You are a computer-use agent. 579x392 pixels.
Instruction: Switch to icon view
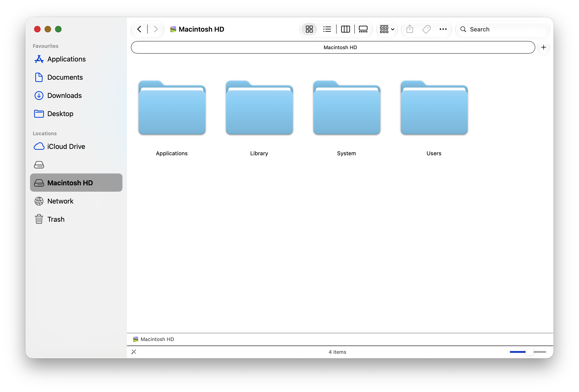(x=309, y=29)
